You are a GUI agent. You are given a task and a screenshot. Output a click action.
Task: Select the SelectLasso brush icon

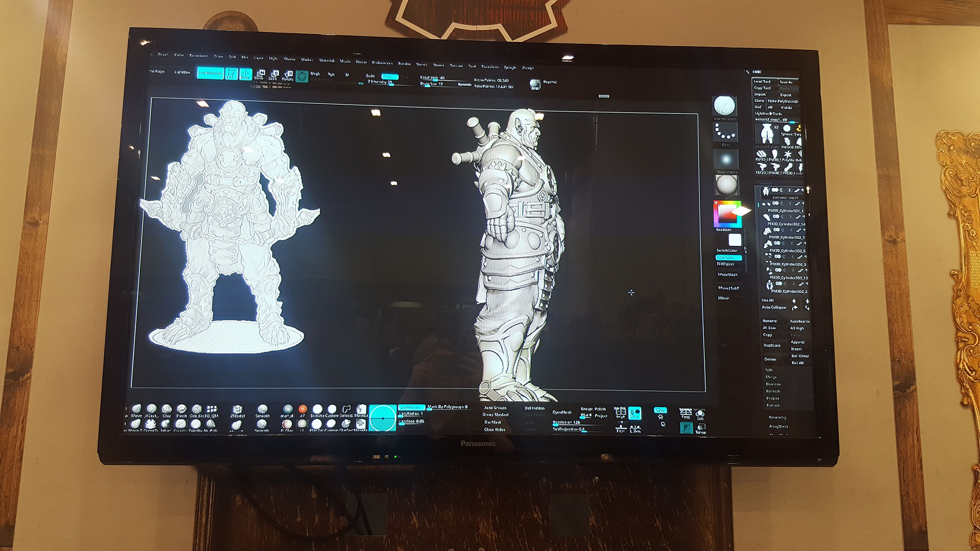coord(346,411)
